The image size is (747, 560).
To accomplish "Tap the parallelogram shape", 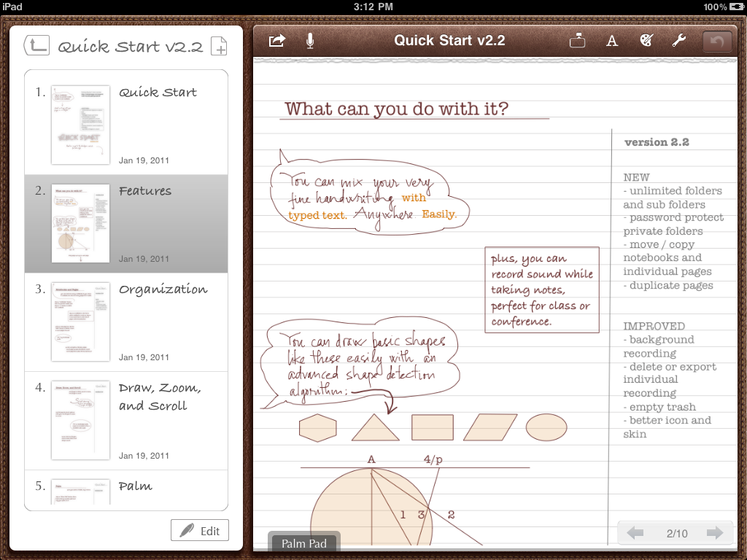I will coord(489,427).
